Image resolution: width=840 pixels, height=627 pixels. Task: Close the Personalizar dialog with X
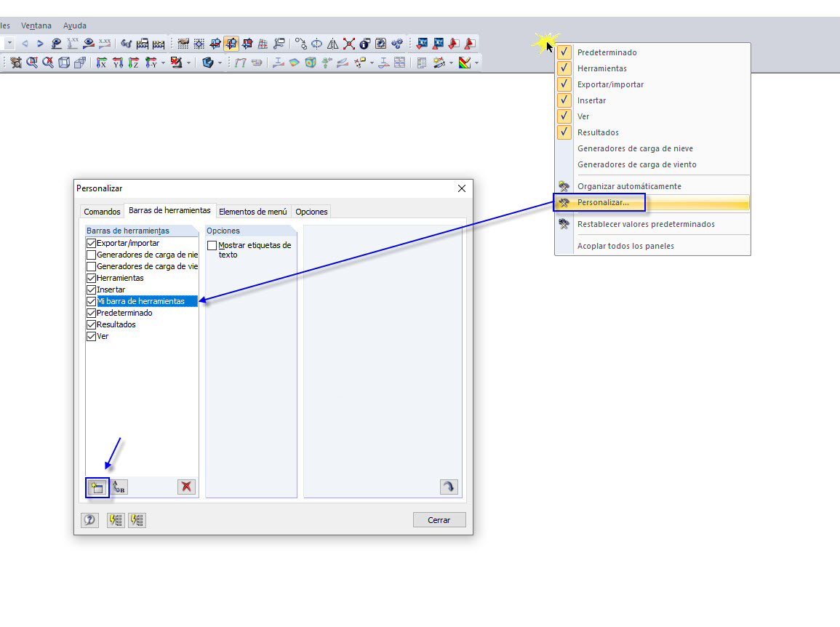point(462,188)
